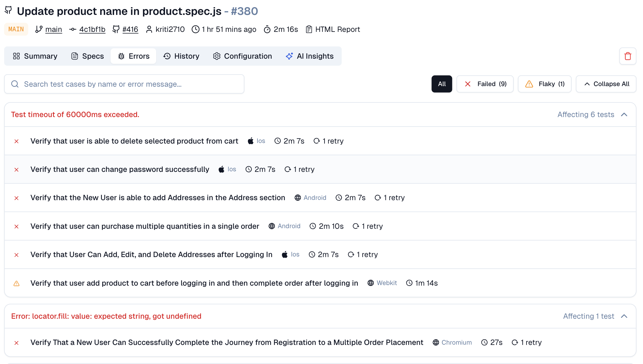
Task: Click the GitHub icon beside the title
Action: coord(8,10)
